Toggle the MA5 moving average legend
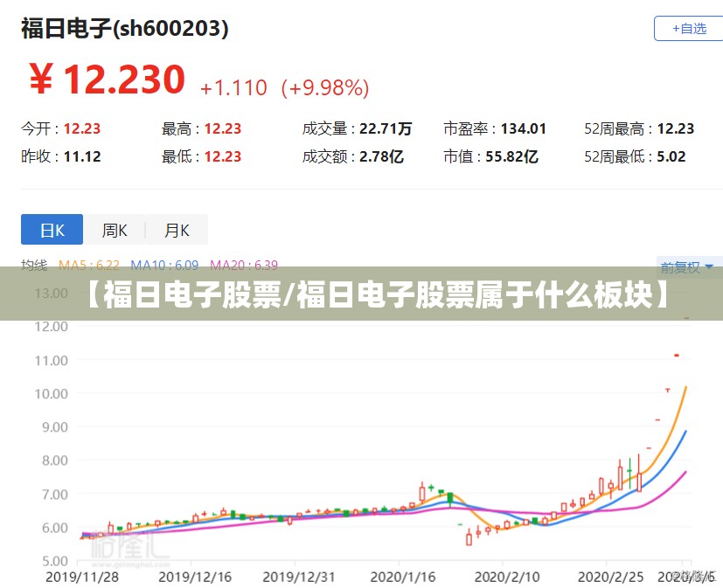This screenshot has height=588, width=723. coord(89,265)
